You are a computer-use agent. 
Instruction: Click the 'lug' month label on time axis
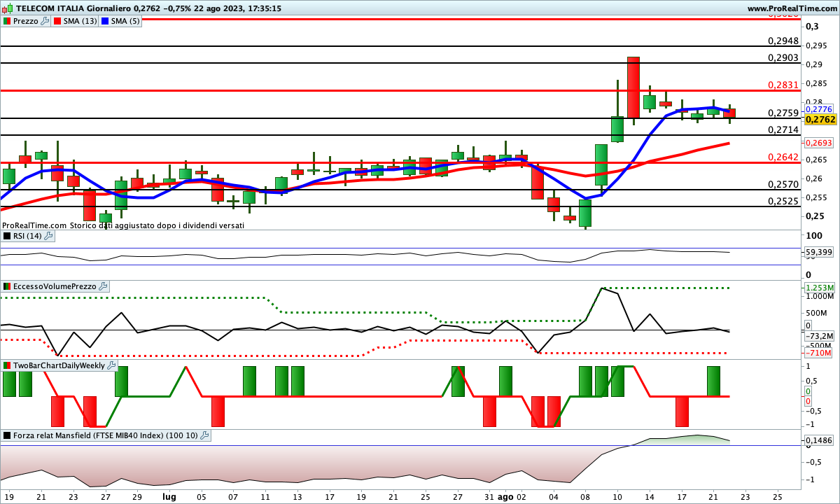(169, 496)
